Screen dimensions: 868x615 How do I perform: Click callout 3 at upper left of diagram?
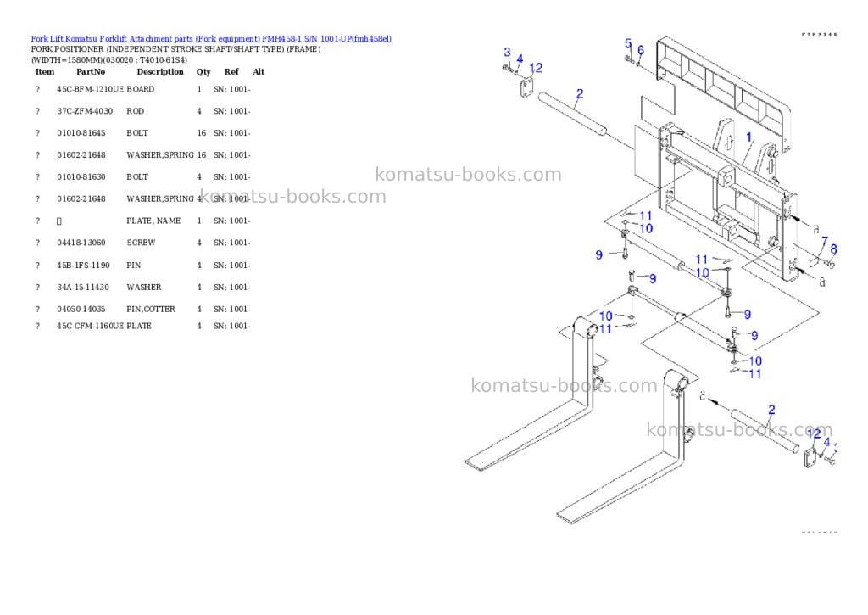point(507,52)
